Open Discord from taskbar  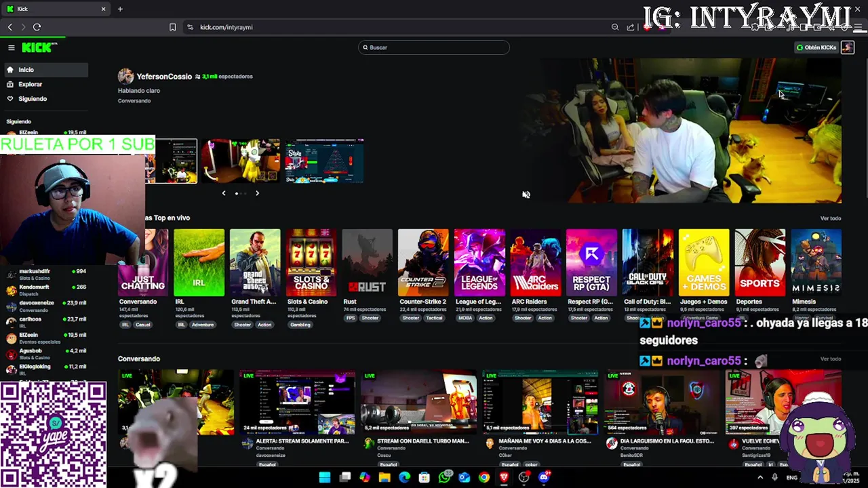(543, 477)
